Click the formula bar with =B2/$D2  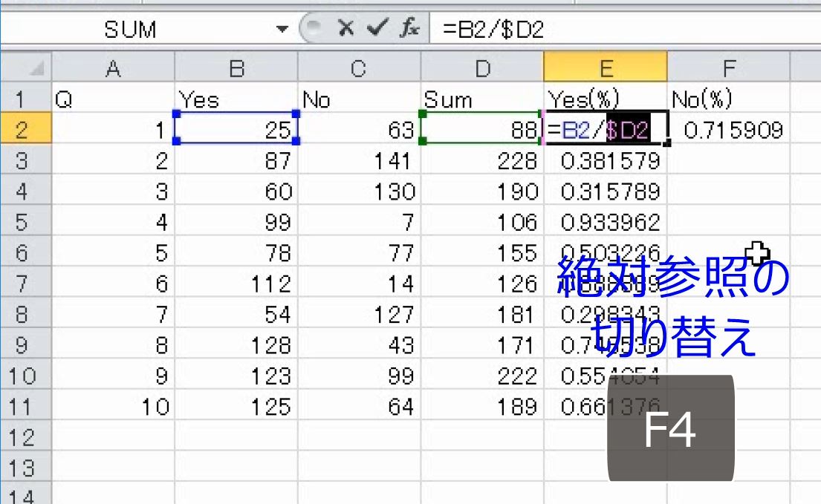pyautogui.click(x=625, y=29)
